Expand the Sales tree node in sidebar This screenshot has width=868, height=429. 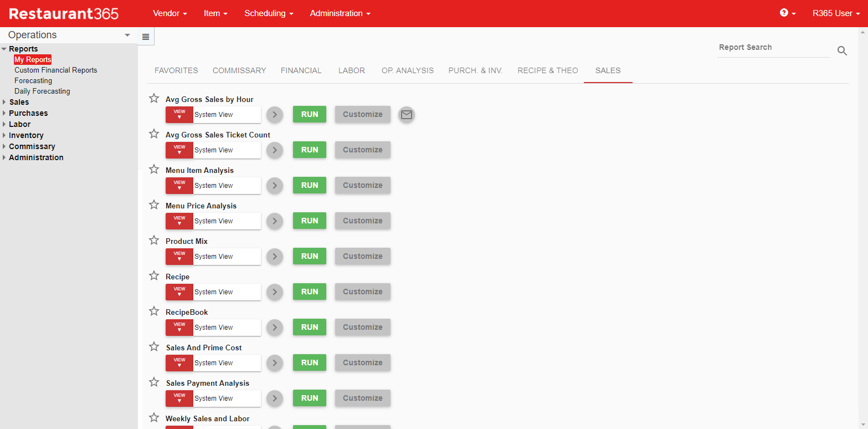(4, 102)
